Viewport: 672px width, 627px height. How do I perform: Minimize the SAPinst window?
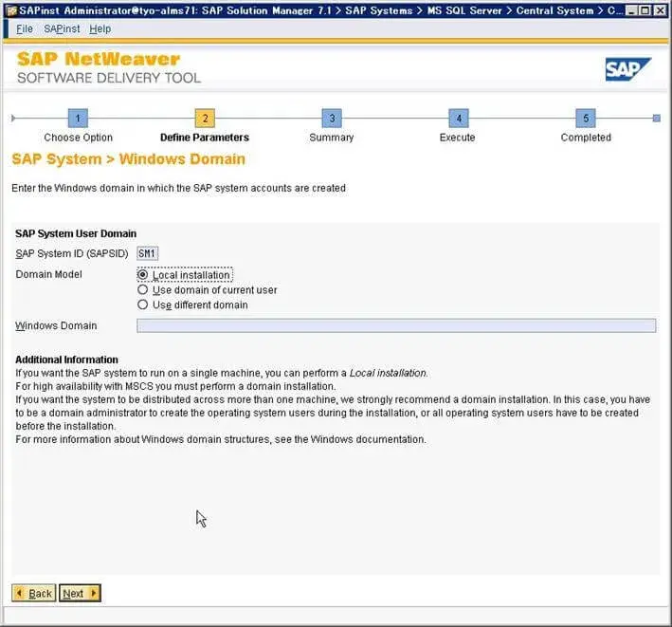(630, 10)
